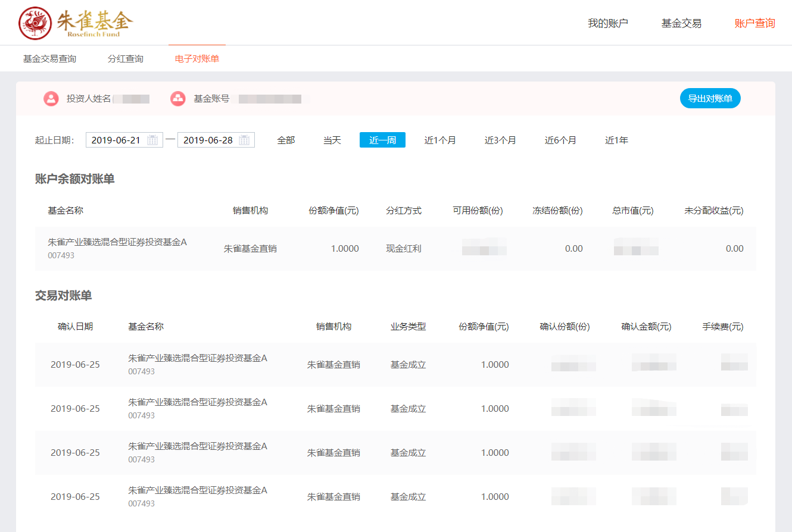
Task: Click the 账户余额对账单 heading
Action: point(75,179)
